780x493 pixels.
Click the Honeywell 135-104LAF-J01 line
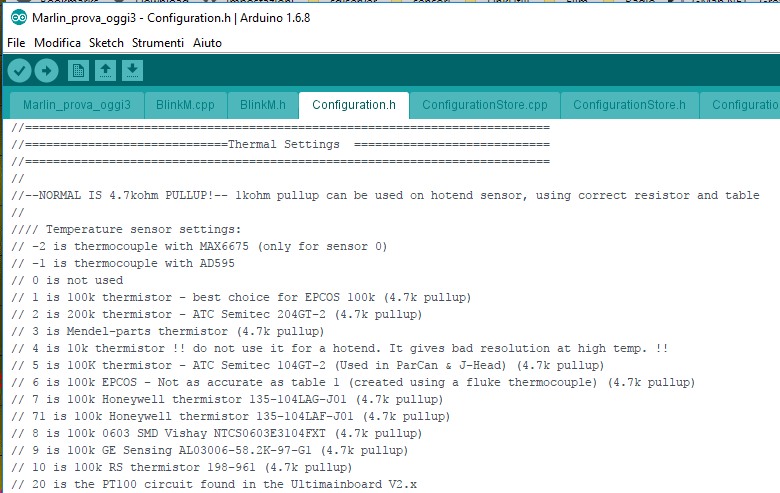[230, 416]
